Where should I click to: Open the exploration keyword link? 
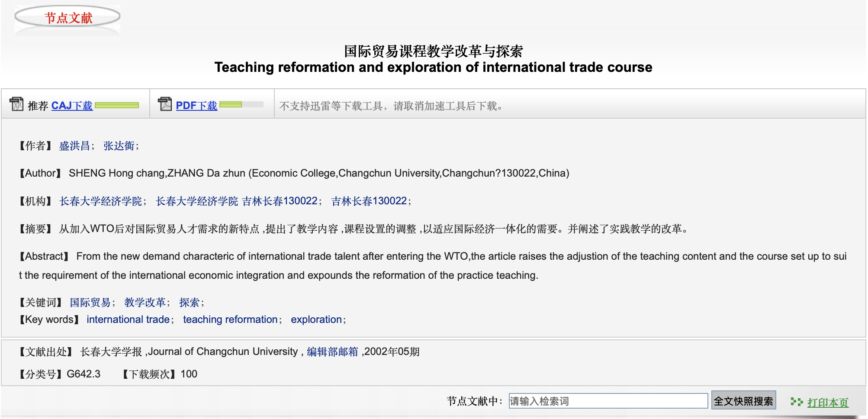tap(316, 320)
